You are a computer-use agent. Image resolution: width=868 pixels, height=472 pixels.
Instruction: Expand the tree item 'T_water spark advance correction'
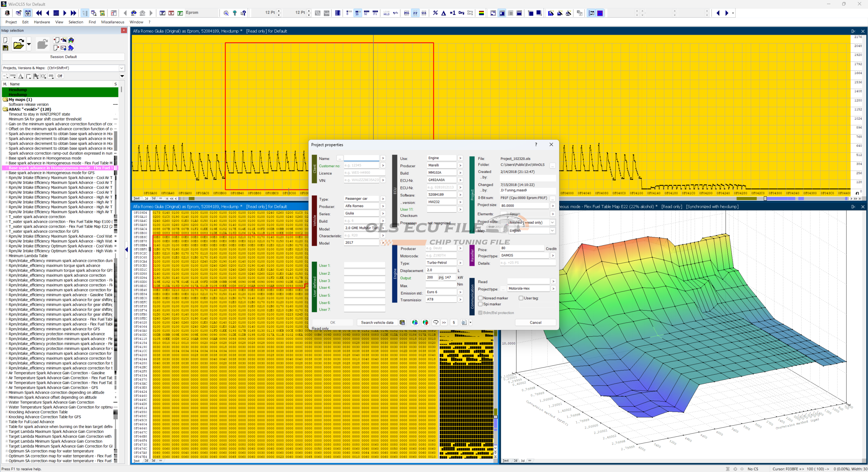(x=6, y=217)
